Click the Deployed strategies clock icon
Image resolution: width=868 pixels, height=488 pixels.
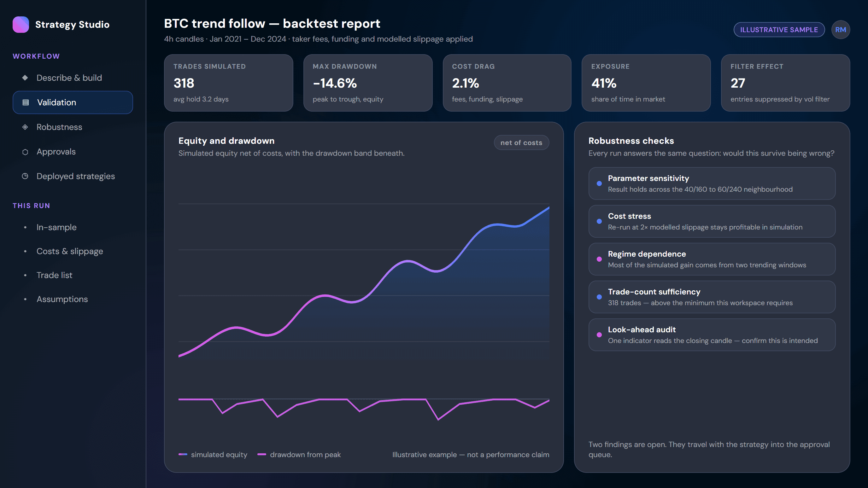(25, 176)
